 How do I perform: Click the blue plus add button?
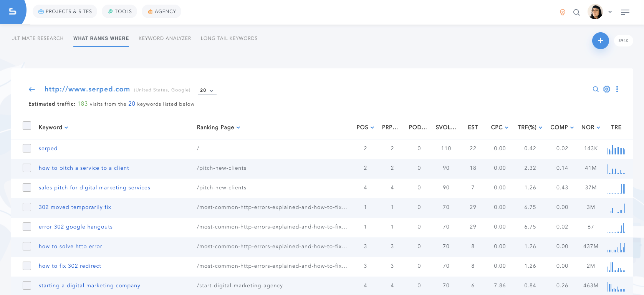click(x=601, y=41)
